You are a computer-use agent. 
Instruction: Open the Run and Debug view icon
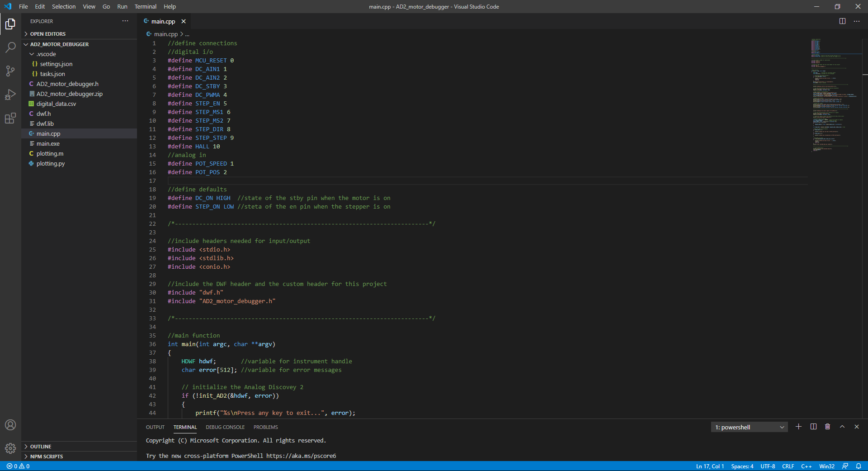pyautogui.click(x=10, y=95)
